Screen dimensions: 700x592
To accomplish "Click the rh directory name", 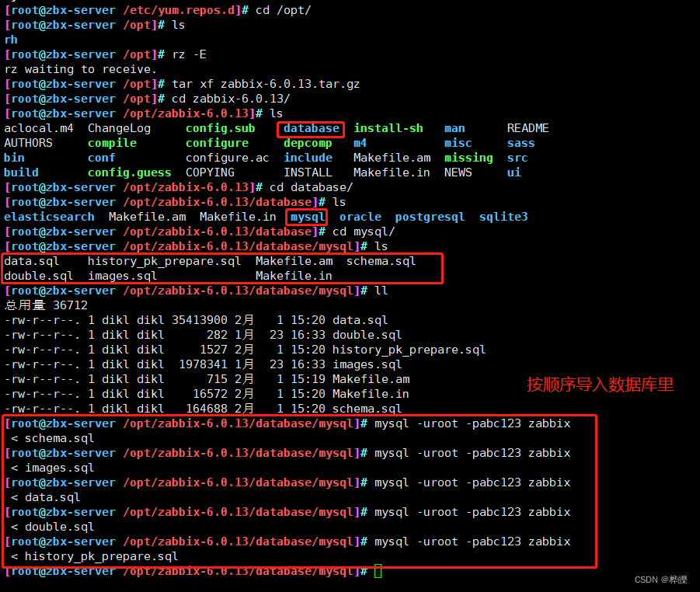I will [x=11, y=40].
